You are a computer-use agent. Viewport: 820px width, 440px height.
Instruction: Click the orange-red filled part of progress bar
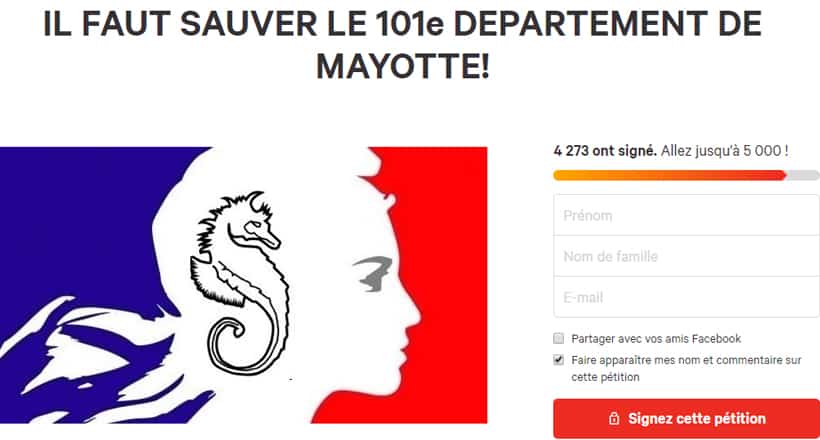[669, 175]
